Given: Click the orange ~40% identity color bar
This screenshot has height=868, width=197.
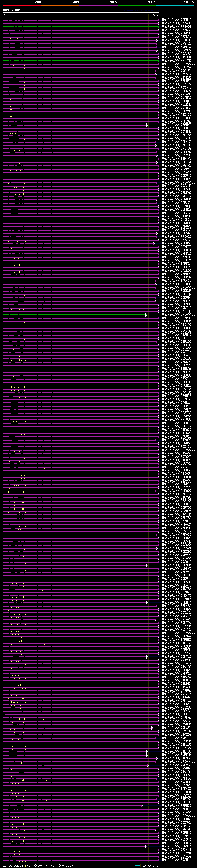Looking at the screenshot, I should click(60, 6).
